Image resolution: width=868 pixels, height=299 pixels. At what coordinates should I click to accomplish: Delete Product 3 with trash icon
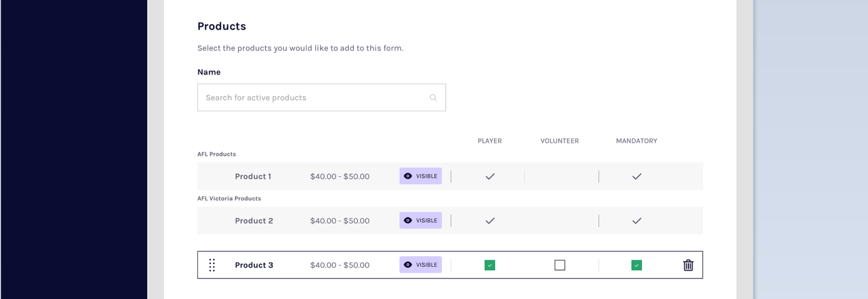pos(688,265)
